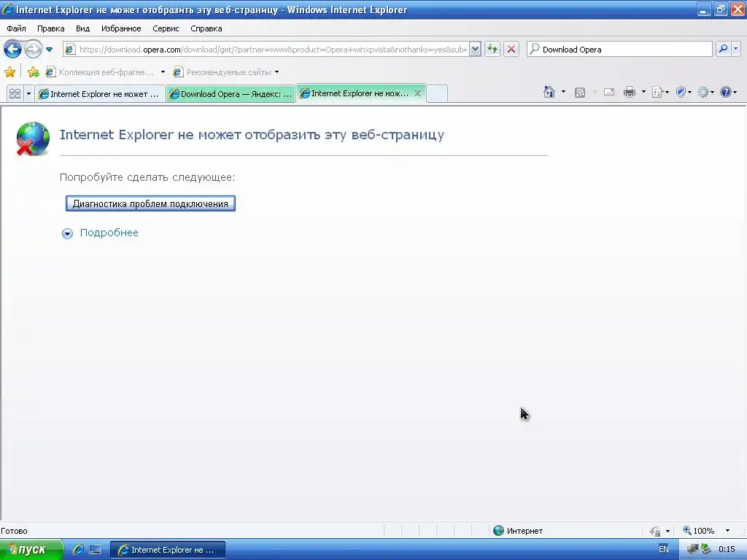Image resolution: width=747 pixels, height=560 pixels.
Task: Click Диагностика проблем подключения button
Action: point(150,204)
